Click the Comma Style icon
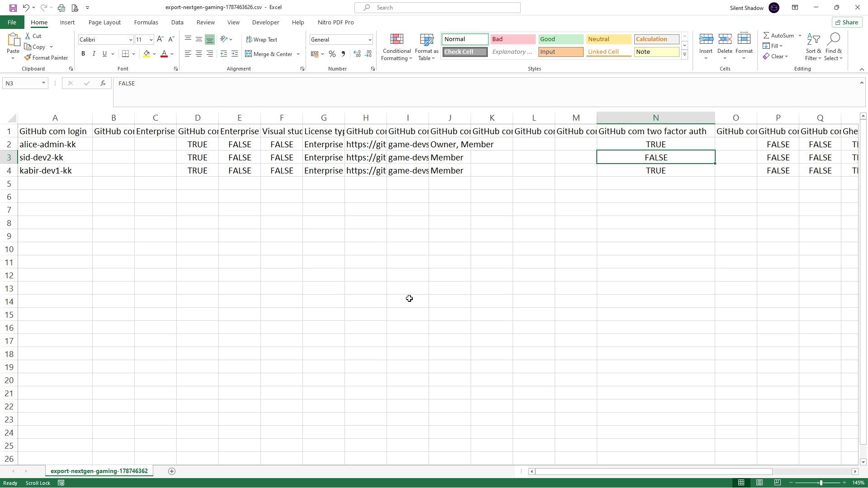The width and height of the screenshot is (868, 488). click(x=343, y=54)
